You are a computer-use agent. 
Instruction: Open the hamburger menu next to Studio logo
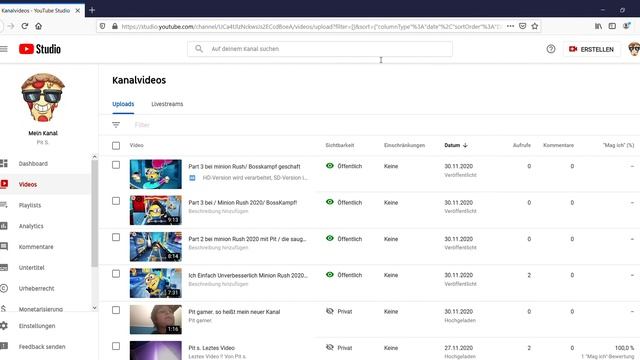(4, 49)
